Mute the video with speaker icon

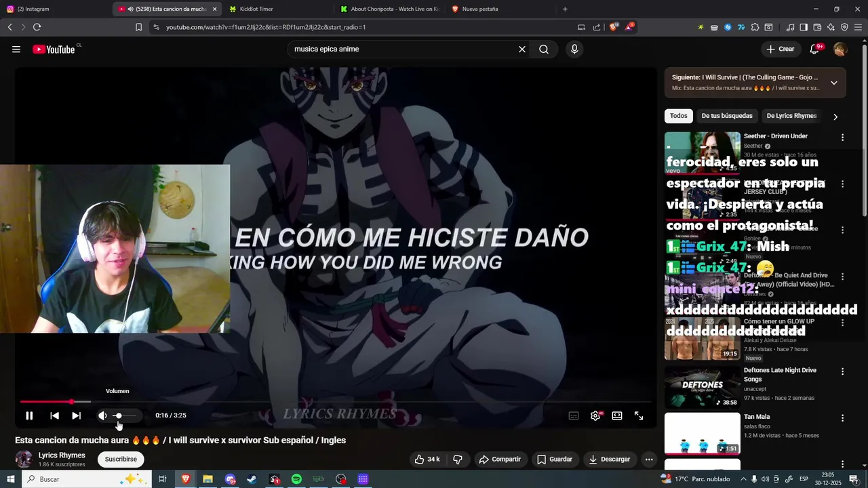pos(102,415)
